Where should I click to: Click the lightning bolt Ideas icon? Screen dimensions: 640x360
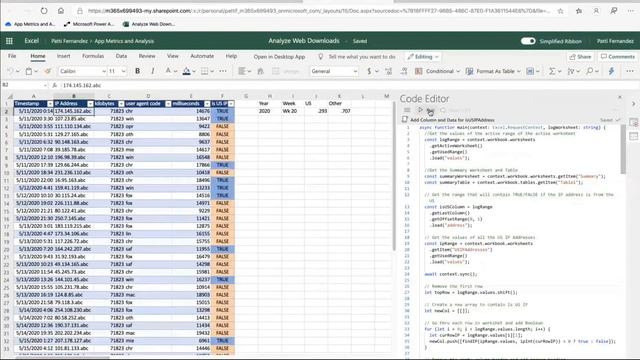(611, 71)
